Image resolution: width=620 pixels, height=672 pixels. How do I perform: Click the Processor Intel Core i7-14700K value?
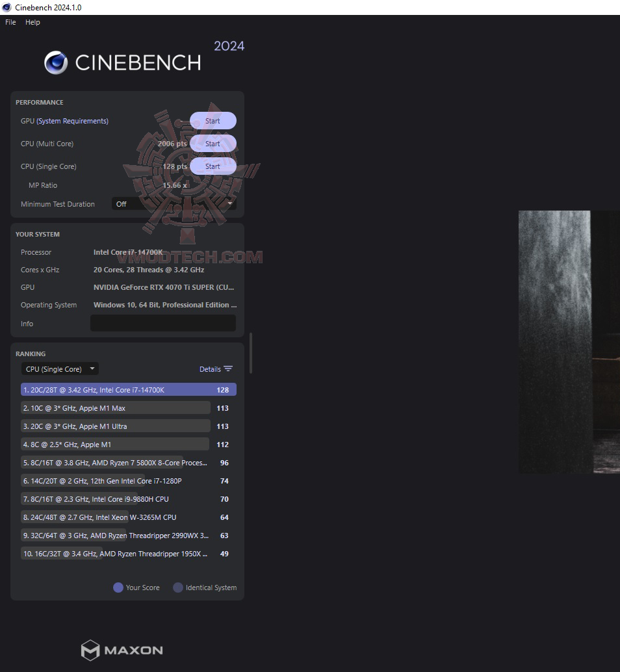tap(128, 252)
